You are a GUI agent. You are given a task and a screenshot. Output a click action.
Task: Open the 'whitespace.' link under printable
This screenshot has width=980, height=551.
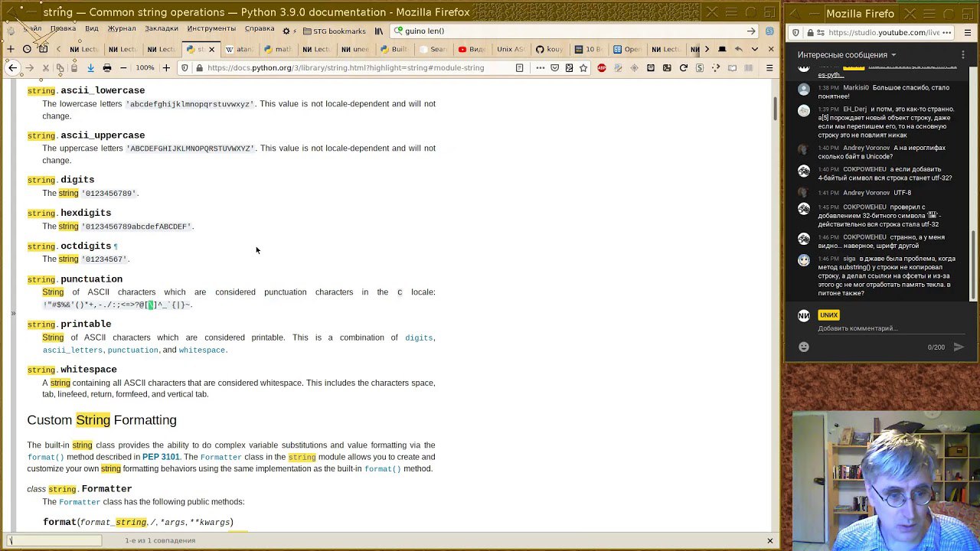pyautogui.click(x=203, y=350)
